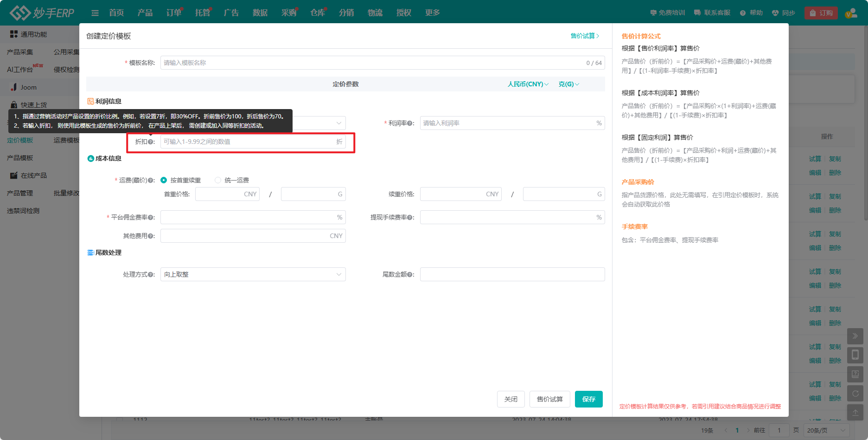Image resolution: width=868 pixels, height=440 pixels.
Task: Open 产品采集 in the sidebar
Action: pos(20,52)
